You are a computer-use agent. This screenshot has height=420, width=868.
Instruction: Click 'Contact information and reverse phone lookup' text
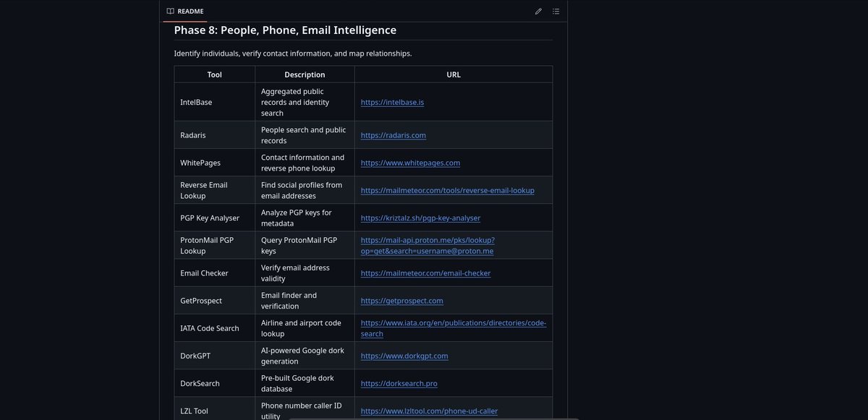pos(302,163)
